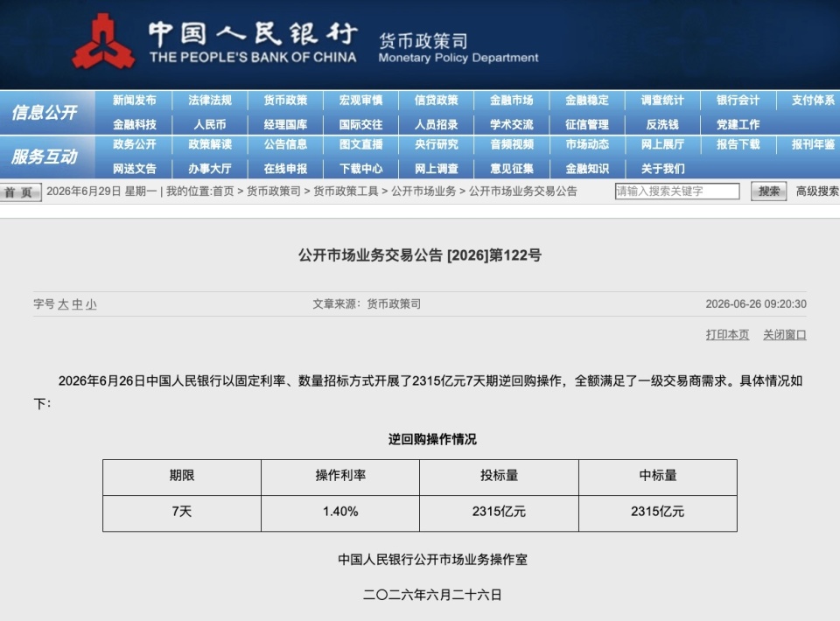This screenshot has height=621, width=840.
Task: Go to 征信管理 section
Action: (587, 125)
